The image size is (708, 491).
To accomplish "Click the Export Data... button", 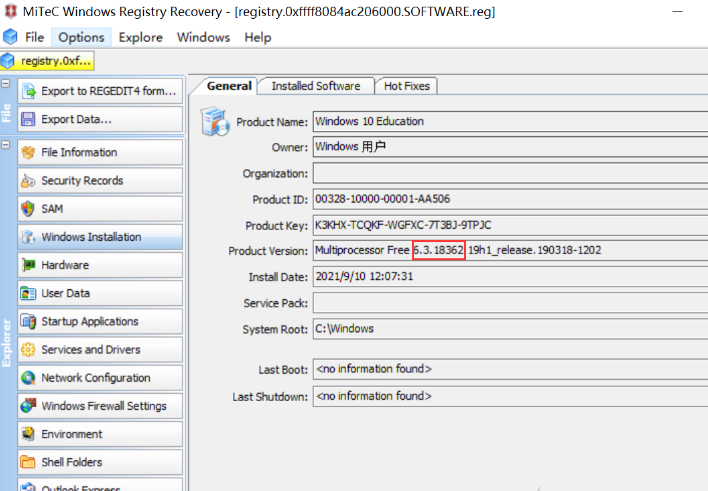I will (100, 119).
